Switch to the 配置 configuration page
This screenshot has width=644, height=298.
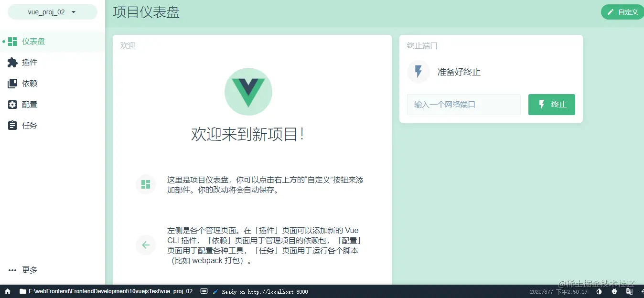pos(53,105)
